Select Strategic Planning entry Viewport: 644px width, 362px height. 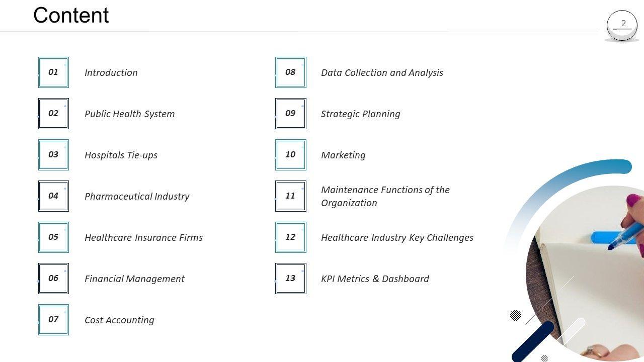(x=360, y=114)
